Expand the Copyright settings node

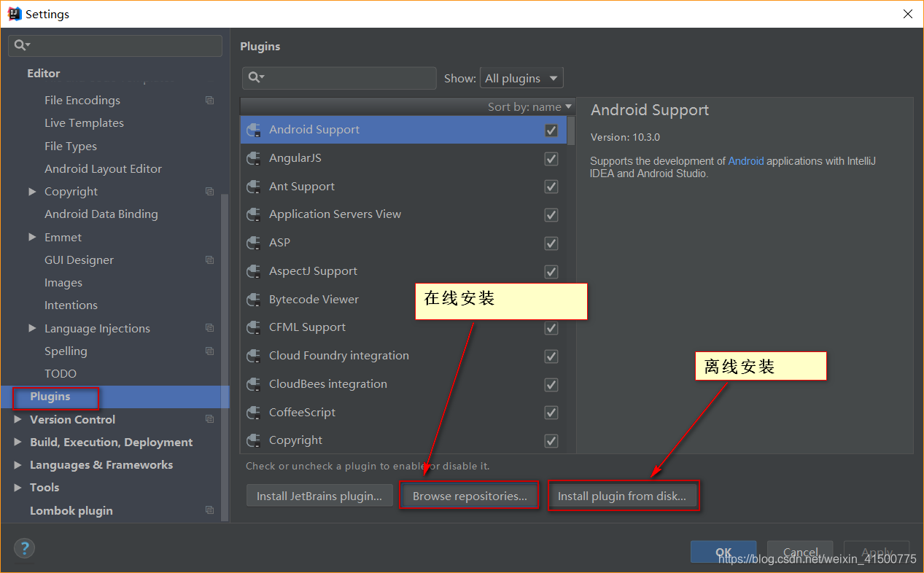(x=32, y=192)
